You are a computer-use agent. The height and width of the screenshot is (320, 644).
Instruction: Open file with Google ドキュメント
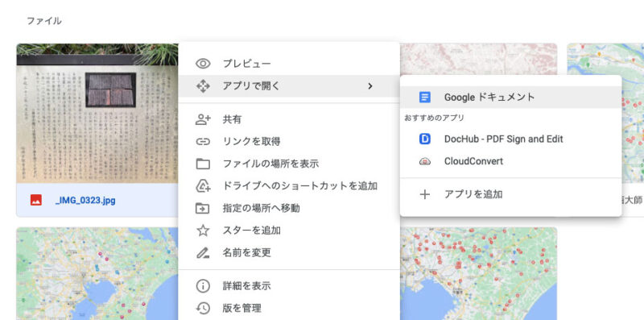510,97
